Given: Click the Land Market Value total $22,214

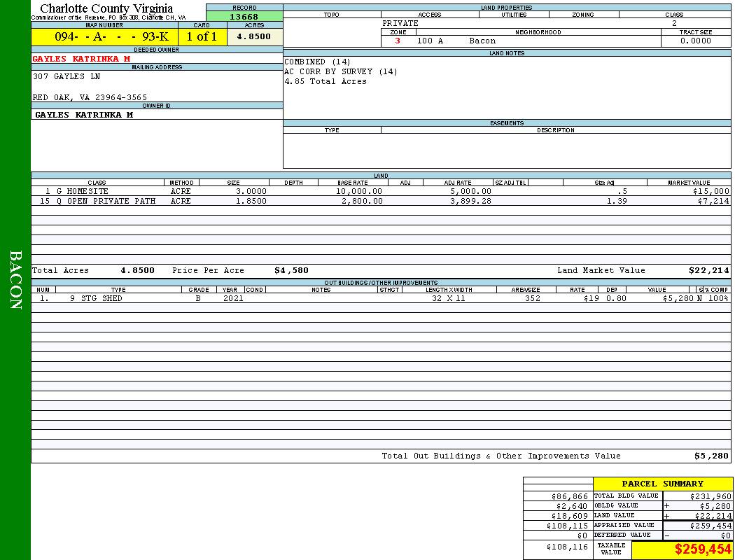Looking at the screenshot, I should pyautogui.click(x=708, y=270).
